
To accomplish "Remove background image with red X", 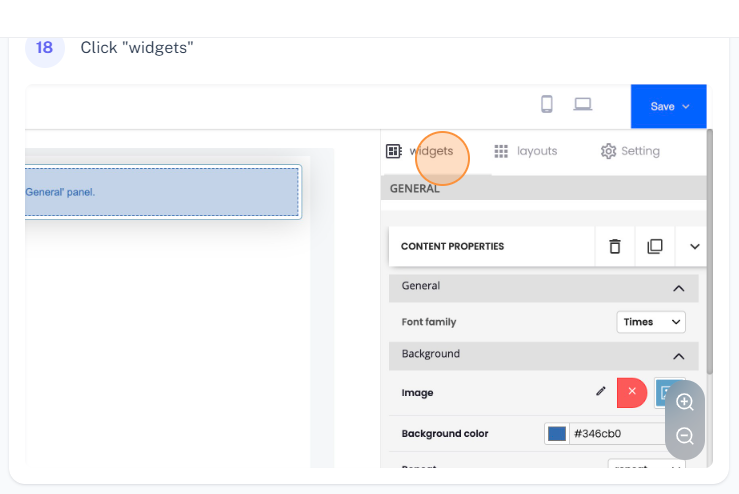I will click(632, 392).
